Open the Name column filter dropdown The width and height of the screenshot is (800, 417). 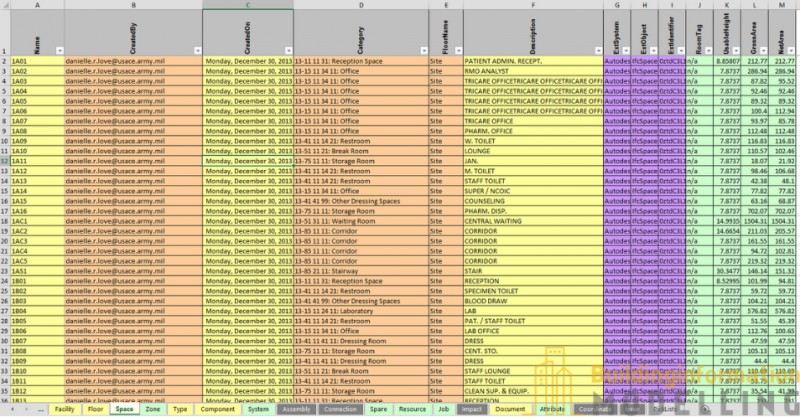click(x=60, y=51)
